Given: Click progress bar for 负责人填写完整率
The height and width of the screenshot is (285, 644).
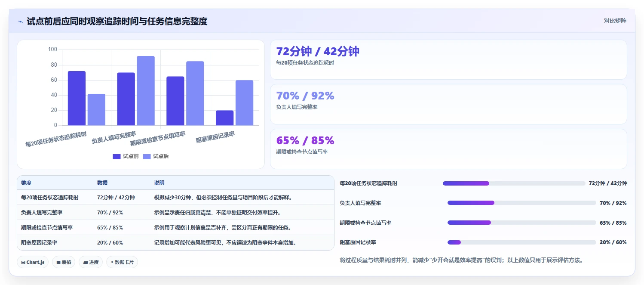Looking at the screenshot, I should point(522,203).
